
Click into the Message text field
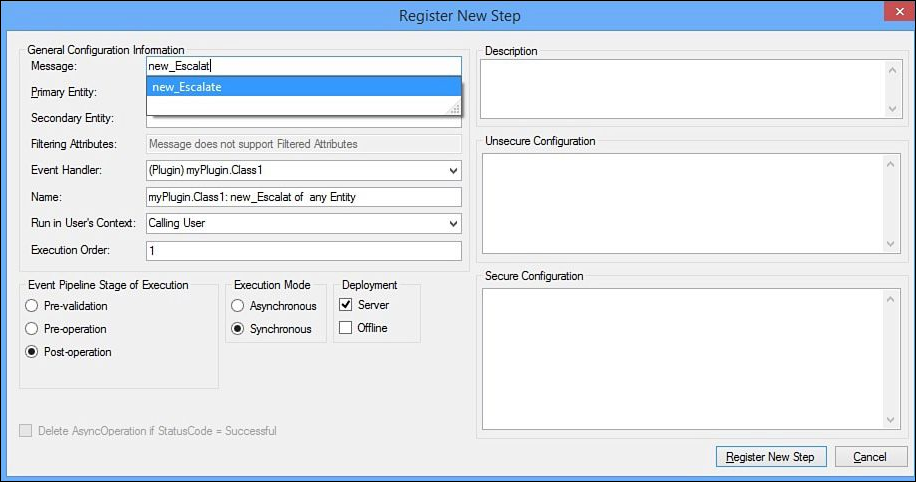point(303,66)
